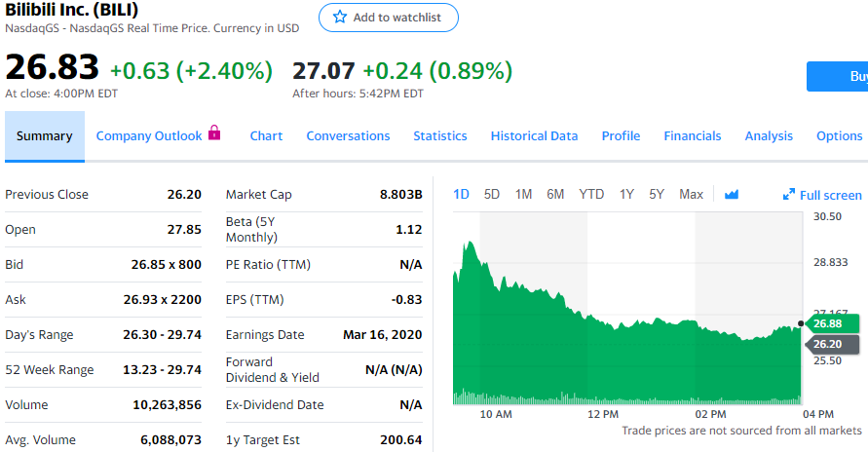Select the Analysis tab
This screenshot has height=452, width=868.
point(769,136)
